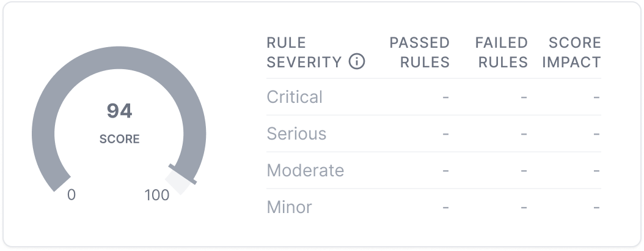Click the 100 gauge maximum label
This screenshot has height=251, width=644.
click(x=157, y=195)
